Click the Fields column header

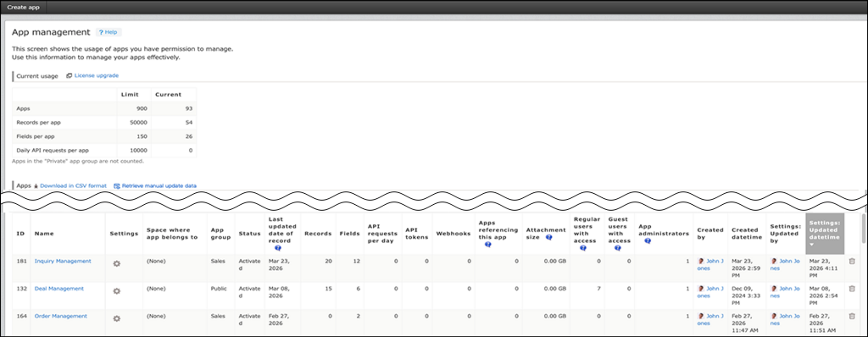pyautogui.click(x=350, y=234)
